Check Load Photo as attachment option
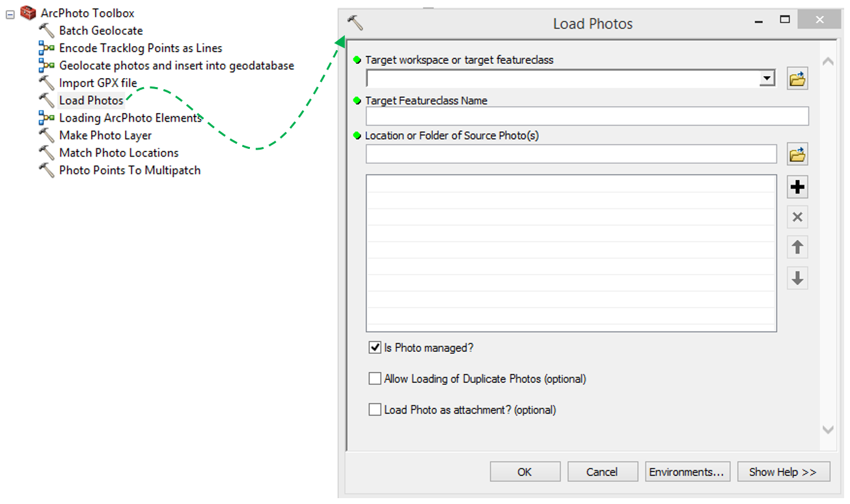This screenshot has width=850, height=504. coord(375,410)
